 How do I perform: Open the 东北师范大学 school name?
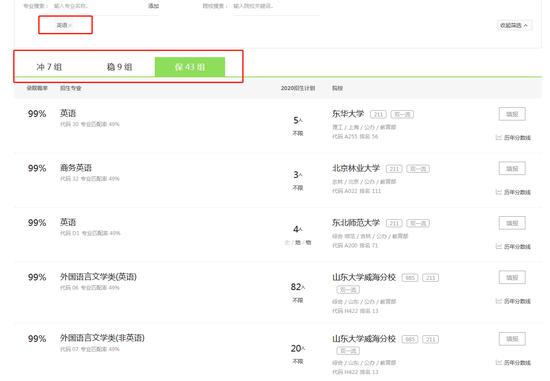click(356, 223)
